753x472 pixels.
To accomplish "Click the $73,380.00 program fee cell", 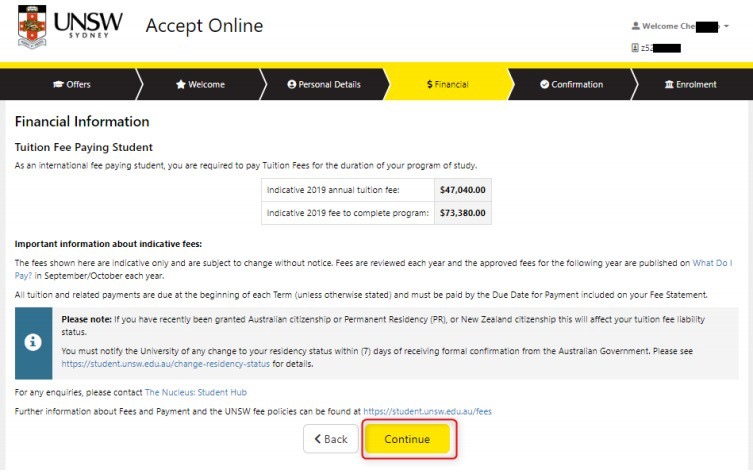I will point(462,213).
